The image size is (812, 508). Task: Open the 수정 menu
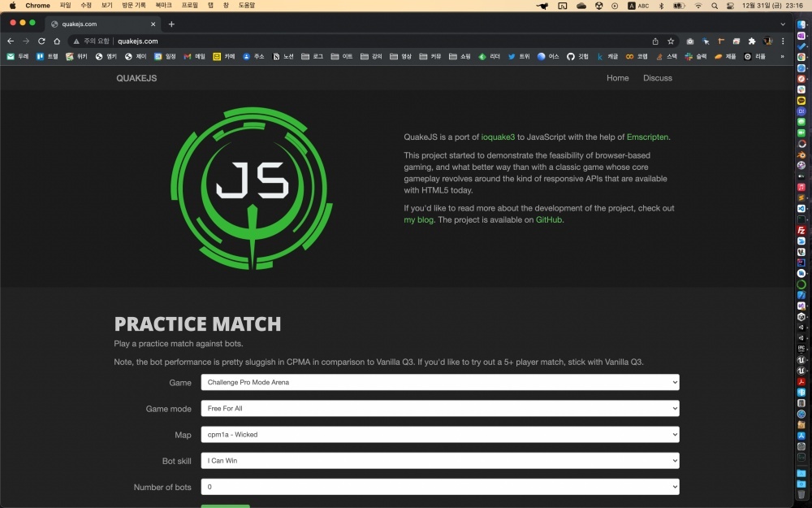coord(86,6)
